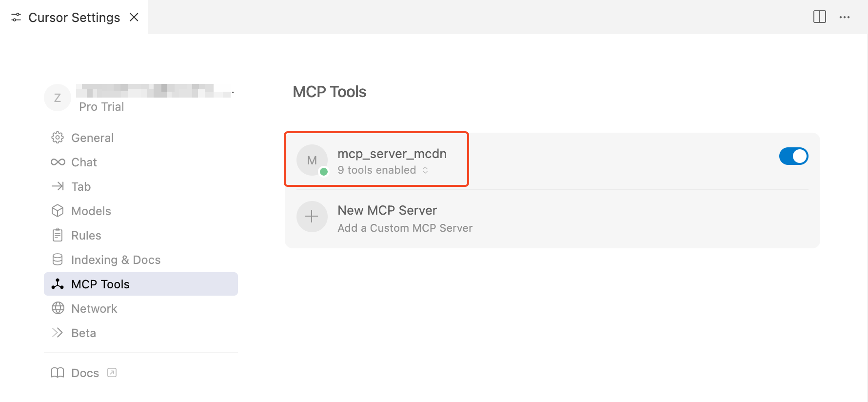Screen dimensions: 868x402
Task: Select MCP Tools in sidebar
Action: pyautogui.click(x=141, y=284)
